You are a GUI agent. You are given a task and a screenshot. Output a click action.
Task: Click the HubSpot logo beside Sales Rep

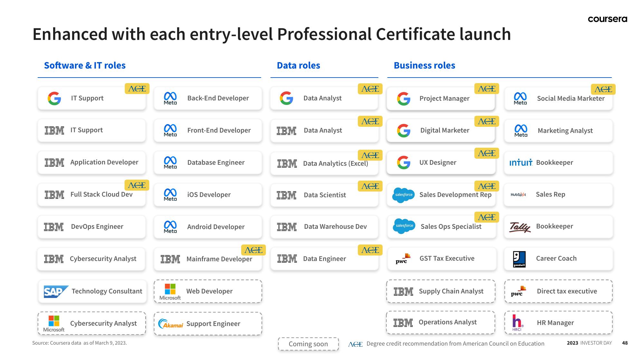518,195
